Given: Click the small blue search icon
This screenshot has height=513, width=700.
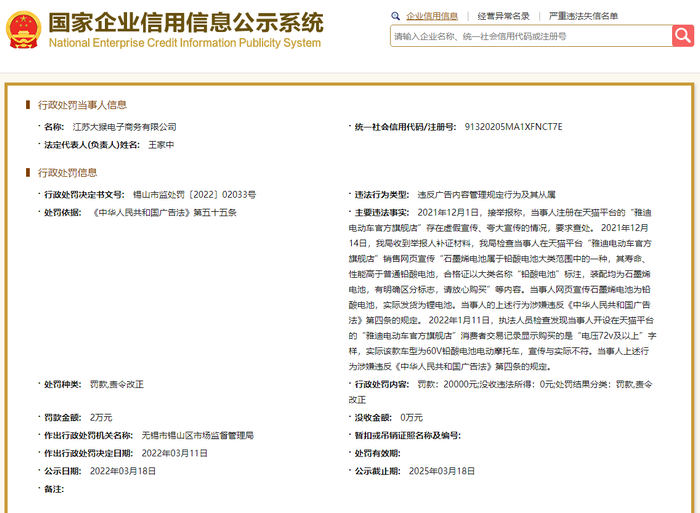Looking at the screenshot, I should coord(395,16).
